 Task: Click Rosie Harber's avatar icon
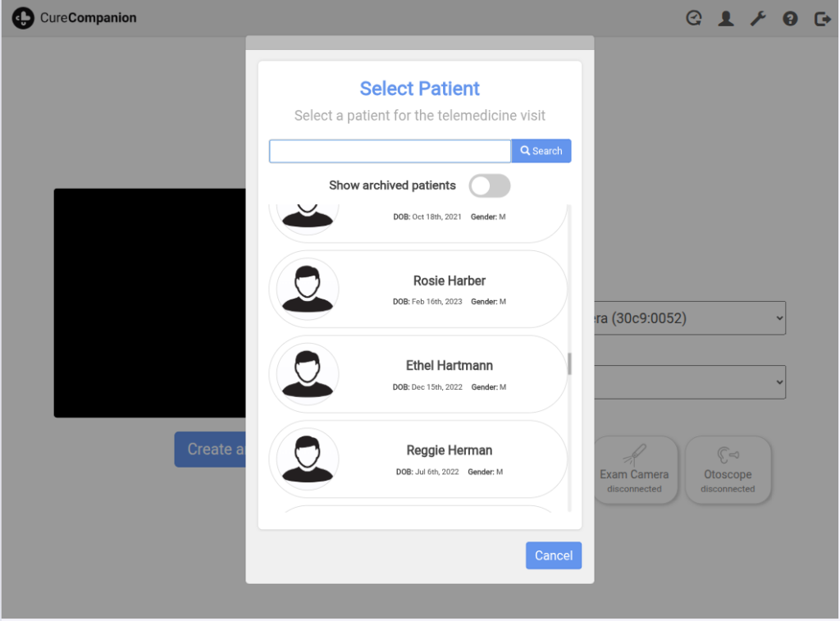308,289
